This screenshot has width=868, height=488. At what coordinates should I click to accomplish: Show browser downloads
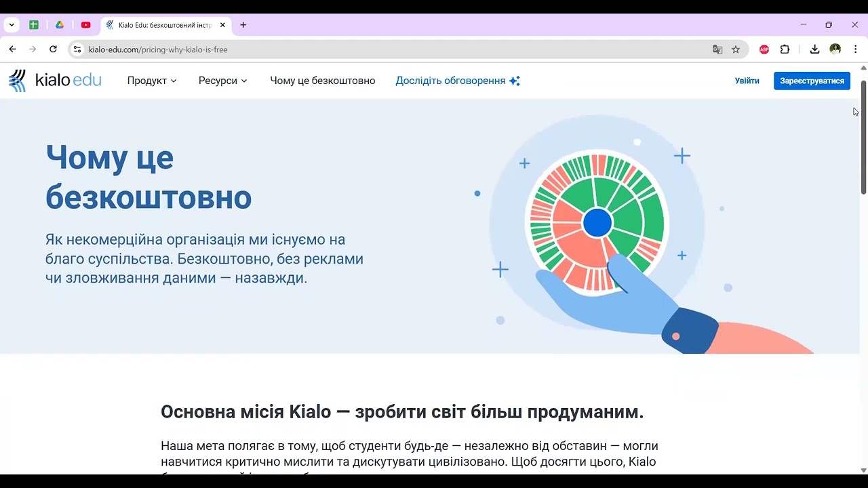click(x=814, y=49)
